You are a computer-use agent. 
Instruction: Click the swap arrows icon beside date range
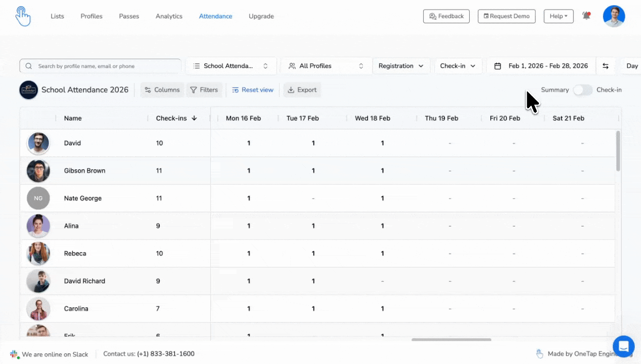click(605, 66)
